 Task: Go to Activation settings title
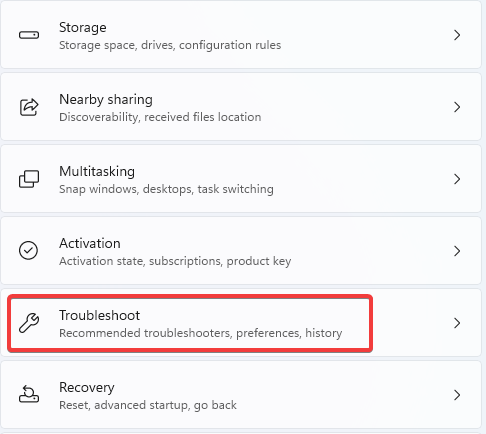coord(90,243)
